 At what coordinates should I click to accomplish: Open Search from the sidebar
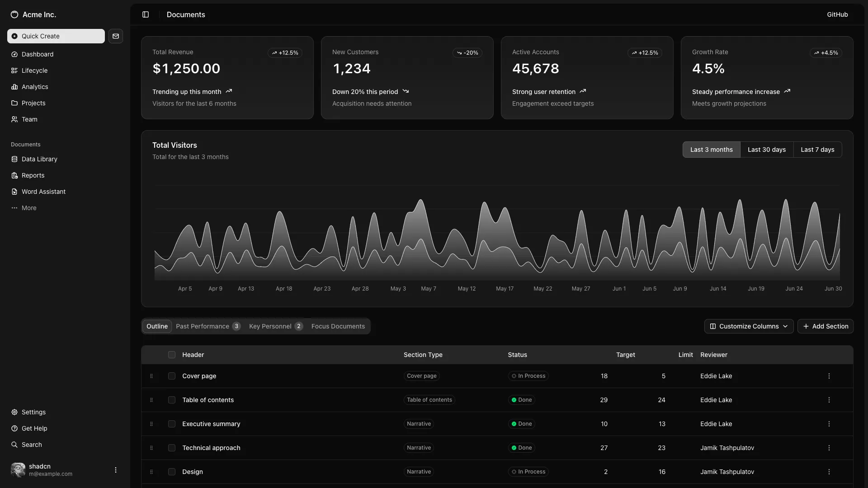point(32,445)
